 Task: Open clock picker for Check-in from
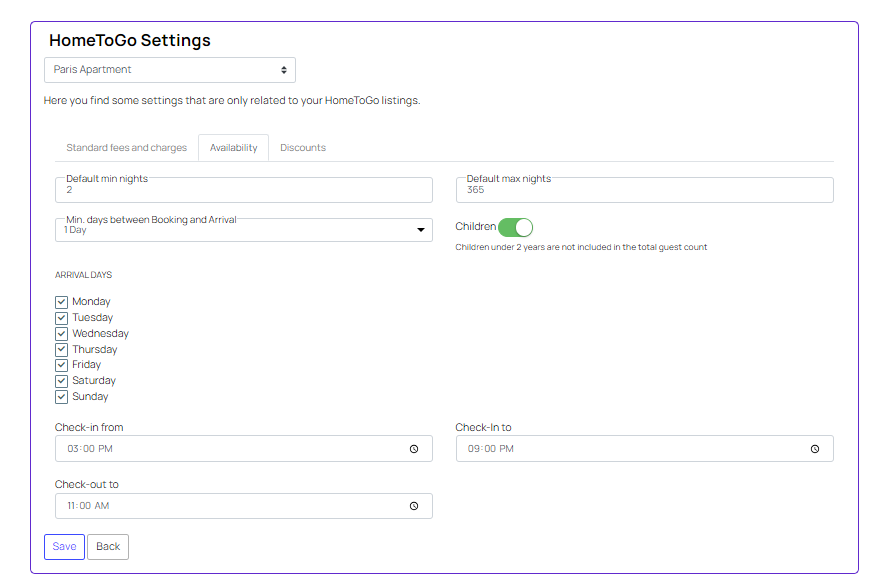(414, 449)
